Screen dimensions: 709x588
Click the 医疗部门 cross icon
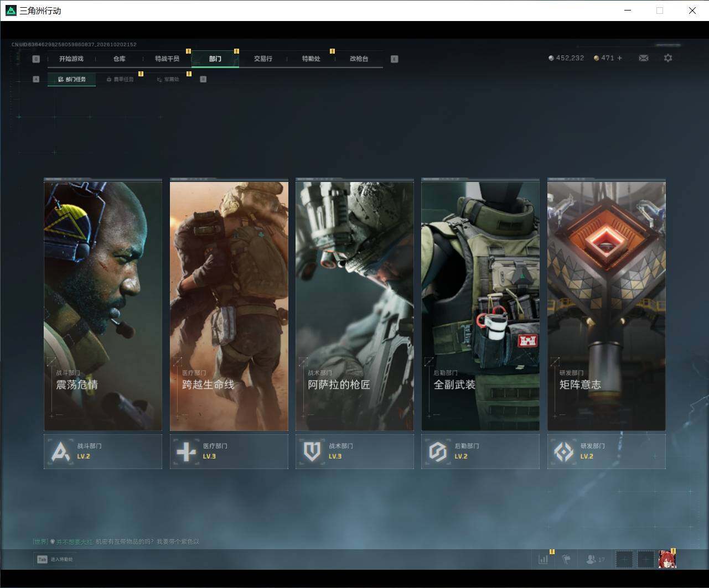tap(186, 452)
